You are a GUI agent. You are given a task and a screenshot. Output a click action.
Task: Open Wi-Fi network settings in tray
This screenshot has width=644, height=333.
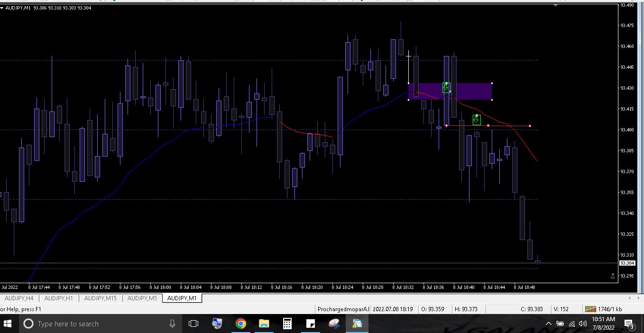tap(571, 324)
